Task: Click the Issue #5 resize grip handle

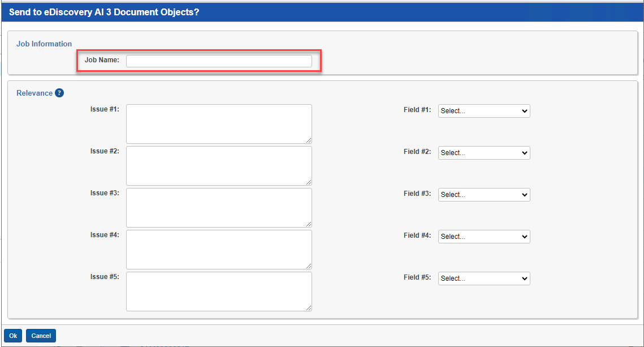Action: tap(309, 309)
